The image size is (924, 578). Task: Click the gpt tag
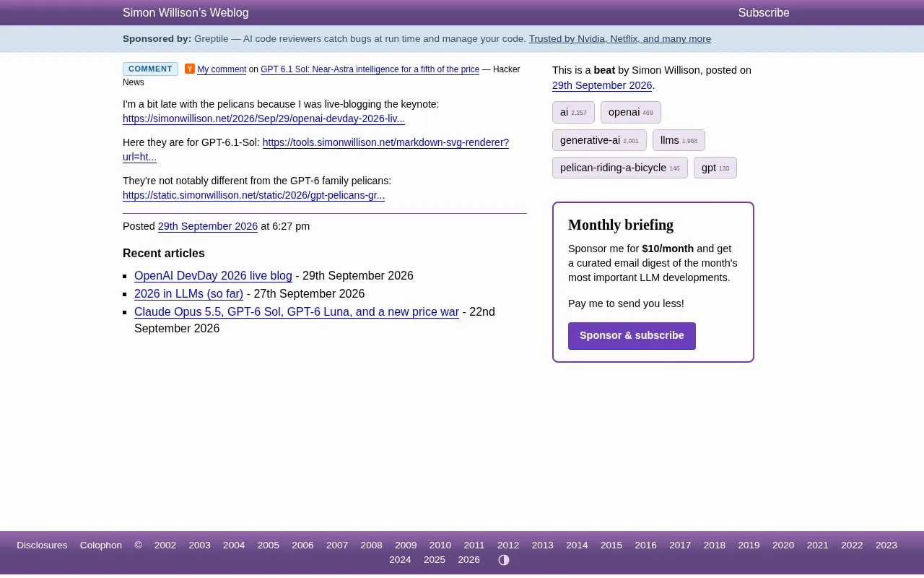click(x=715, y=168)
